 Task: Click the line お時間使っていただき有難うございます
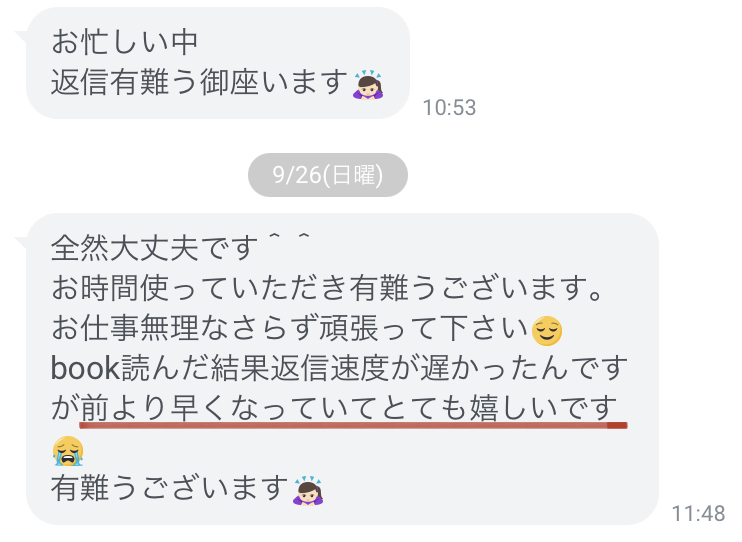point(327,288)
